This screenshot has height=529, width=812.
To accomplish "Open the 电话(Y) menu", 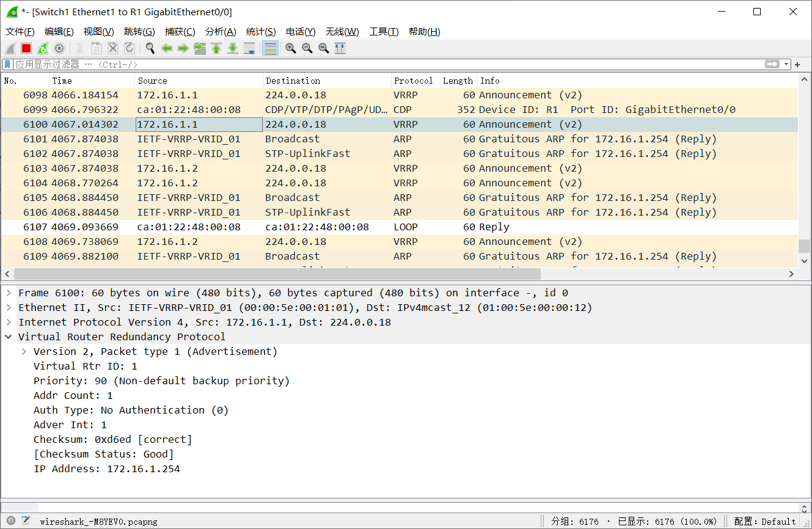I will (300, 31).
